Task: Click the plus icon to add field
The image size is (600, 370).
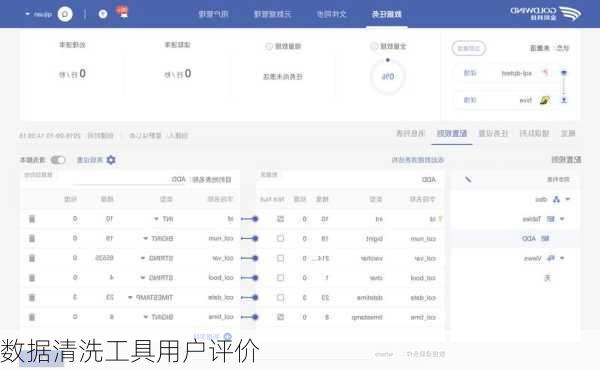Action: pyautogui.click(x=228, y=336)
